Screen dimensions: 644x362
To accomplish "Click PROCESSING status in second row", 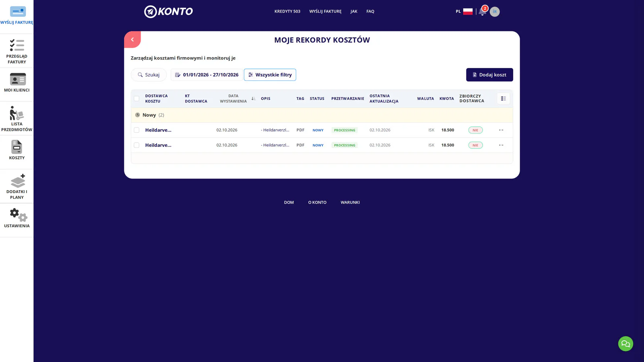I will pyautogui.click(x=345, y=145).
